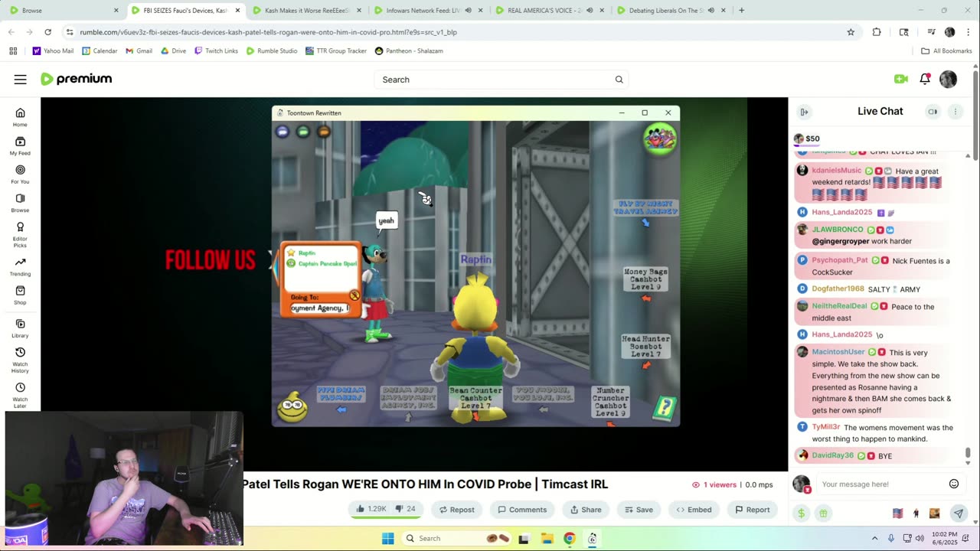Open the Comments section button
This screenshot has width=980, height=551.
pyautogui.click(x=522, y=510)
